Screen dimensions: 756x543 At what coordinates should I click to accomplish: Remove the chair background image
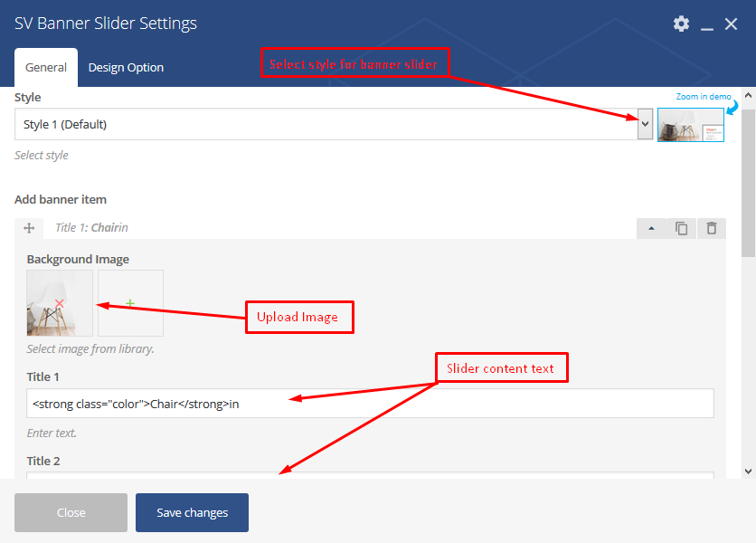(x=60, y=303)
